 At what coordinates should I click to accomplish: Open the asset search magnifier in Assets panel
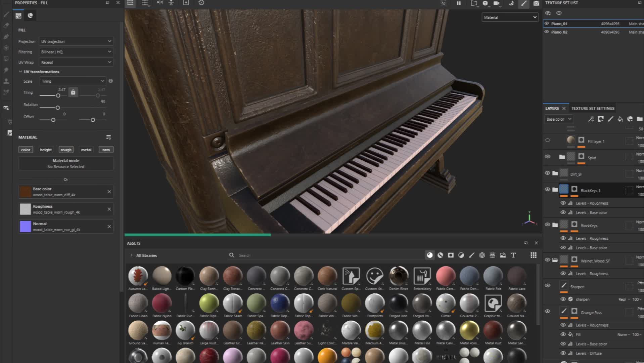232,255
